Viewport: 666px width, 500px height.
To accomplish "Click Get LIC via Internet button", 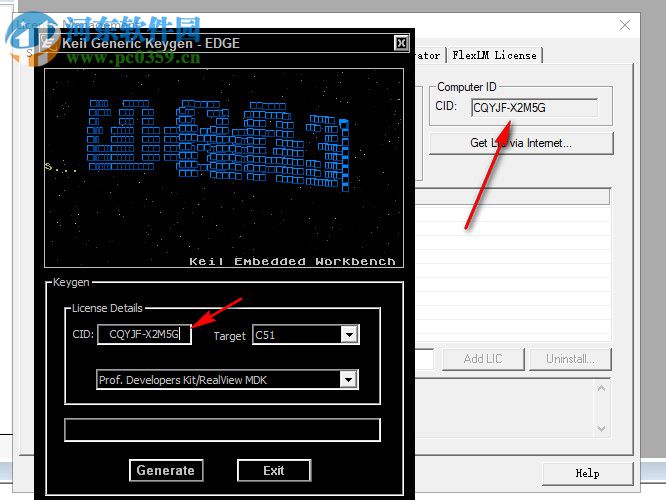I will (521, 143).
